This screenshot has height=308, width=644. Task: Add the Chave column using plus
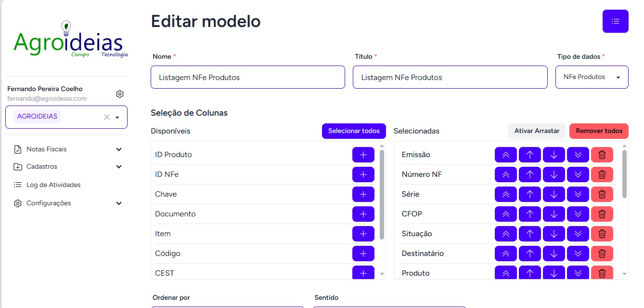click(x=363, y=194)
